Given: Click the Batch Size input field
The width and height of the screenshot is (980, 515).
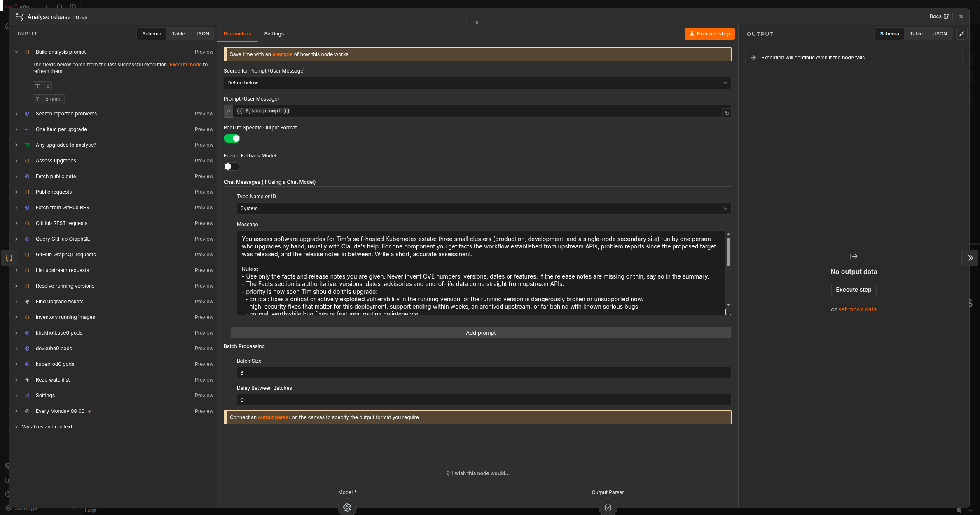Looking at the screenshot, I should pyautogui.click(x=484, y=373).
